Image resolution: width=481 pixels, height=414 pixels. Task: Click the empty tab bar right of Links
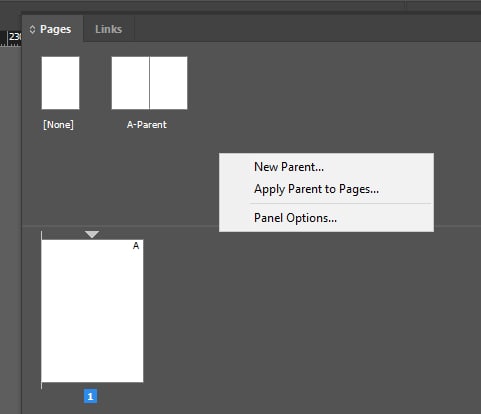(x=307, y=28)
